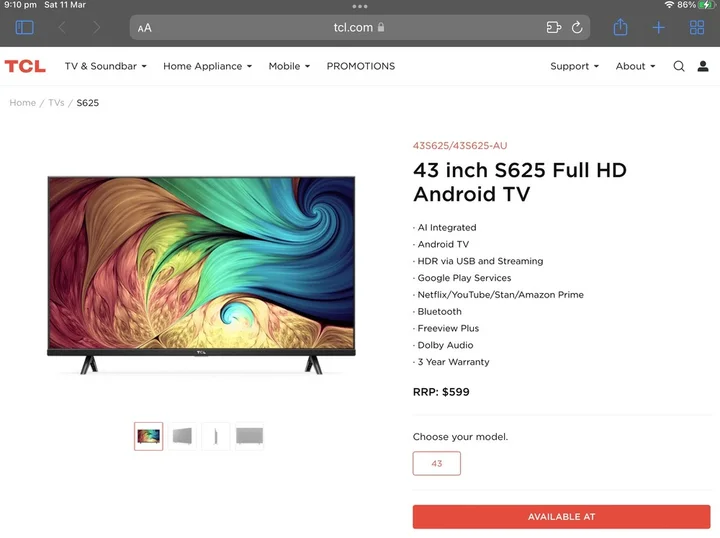Screen dimensions: 720x538
Task: Tap the Safari share icon
Action: click(620, 28)
